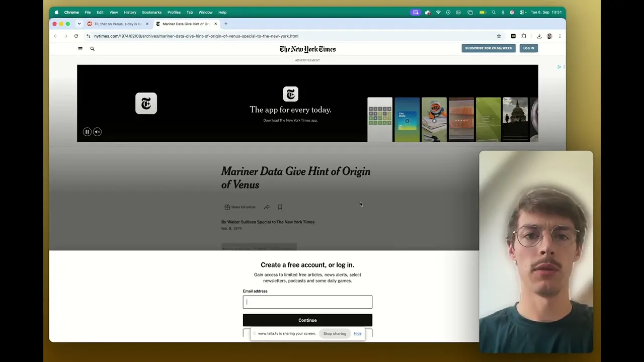Click 'The app for every today.' ad text
This screenshot has height=362, width=644.
pos(290,110)
